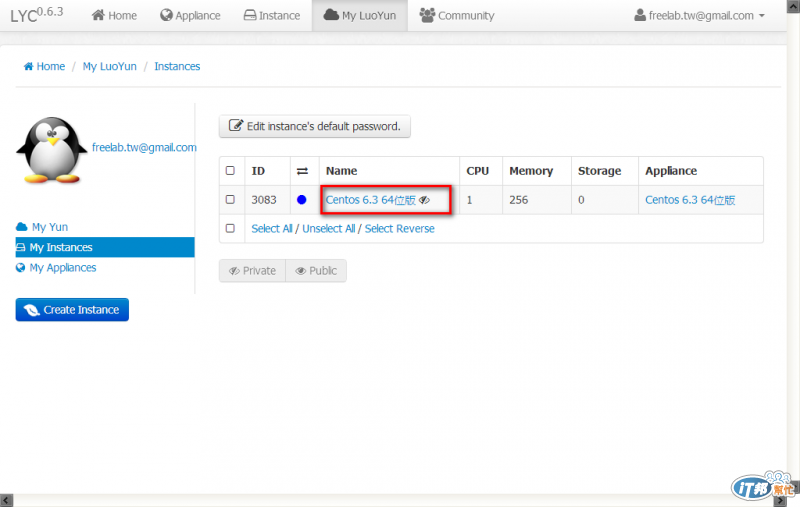Screen dimensions: 800x507
Task: Click the My LuoYun breadcrumb link
Action: click(110, 66)
